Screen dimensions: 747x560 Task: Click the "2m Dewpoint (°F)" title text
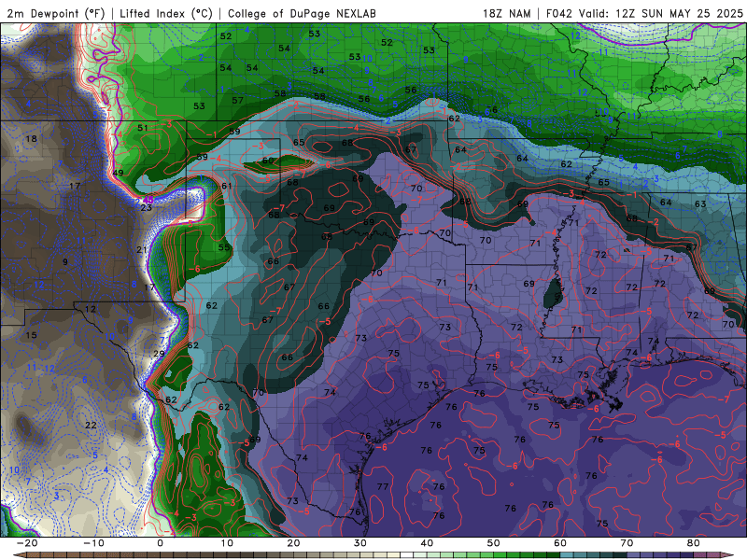click(56, 13)
